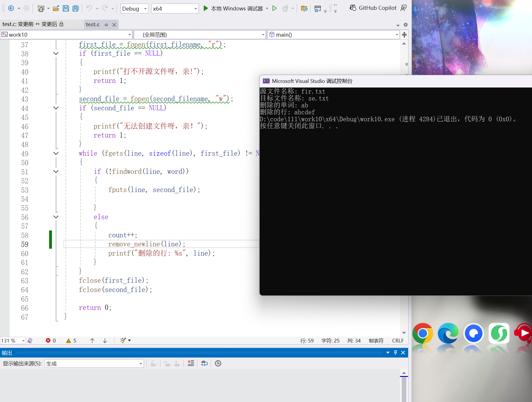Go to the next issue with down arrow
532x402 pixels.
[105, 341]
